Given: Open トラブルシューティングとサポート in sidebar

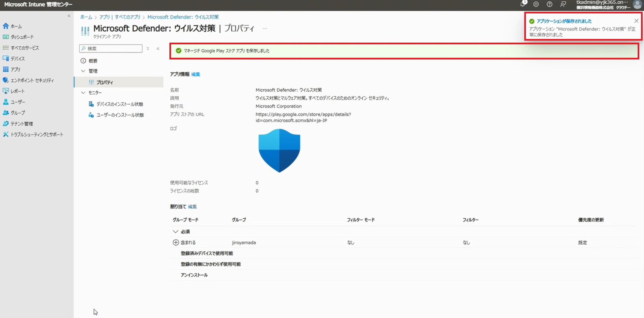Looking at the screenshot, I should point(37,134).
